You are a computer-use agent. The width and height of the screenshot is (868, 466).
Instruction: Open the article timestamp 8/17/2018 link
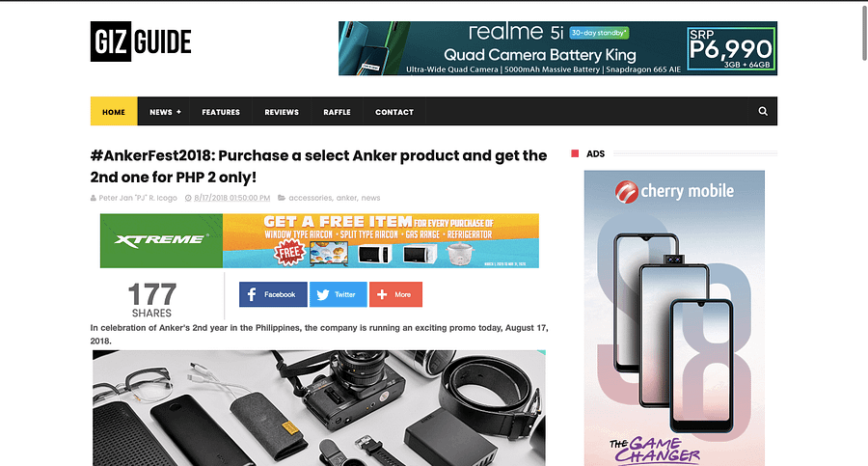point(231,198)
